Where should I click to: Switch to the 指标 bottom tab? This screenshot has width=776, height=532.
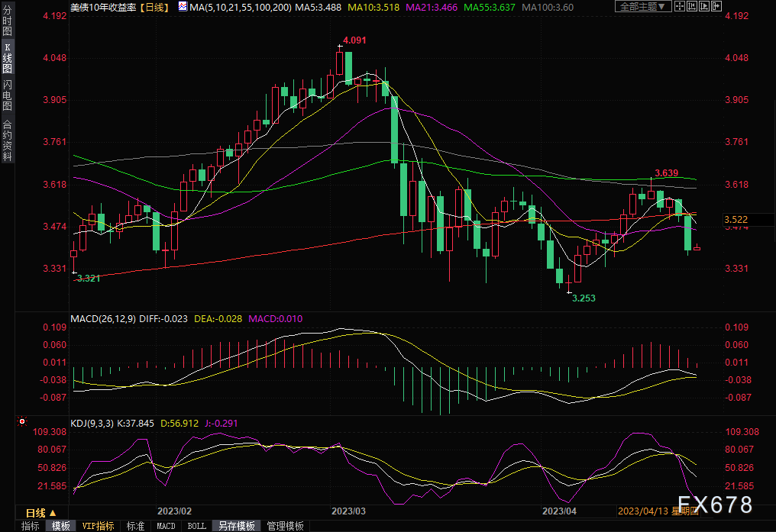(31, 526)
